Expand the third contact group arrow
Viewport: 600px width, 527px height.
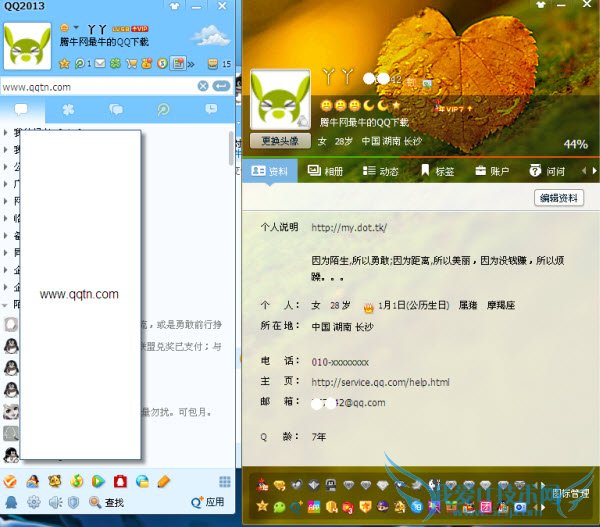(5, 167)
